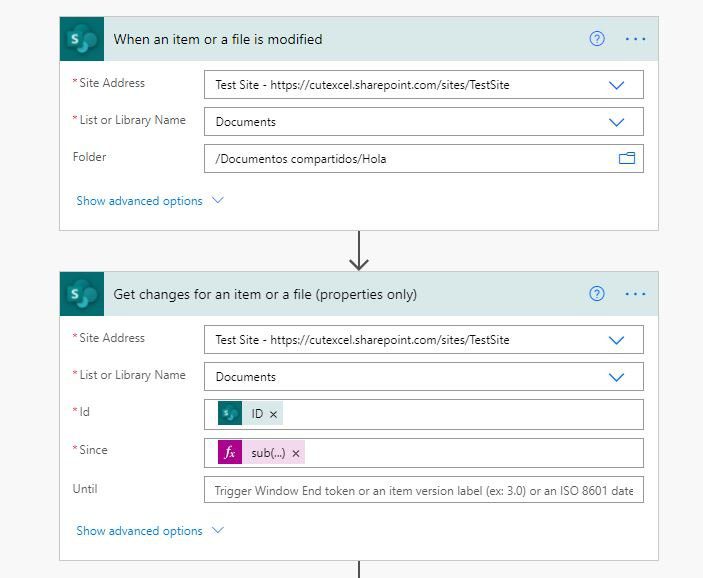Open help for Get changes action
The width and height of the screenshot is (703, 578).
(597, 294)
